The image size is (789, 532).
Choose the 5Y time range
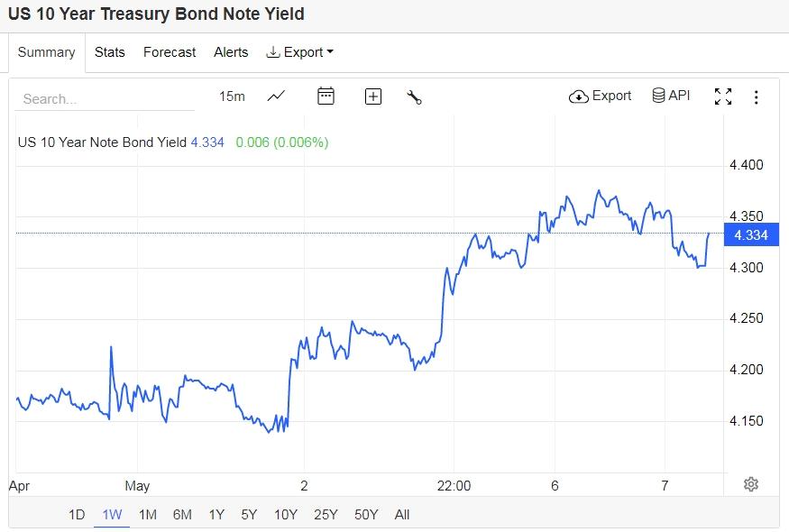[x=249, y=515]
